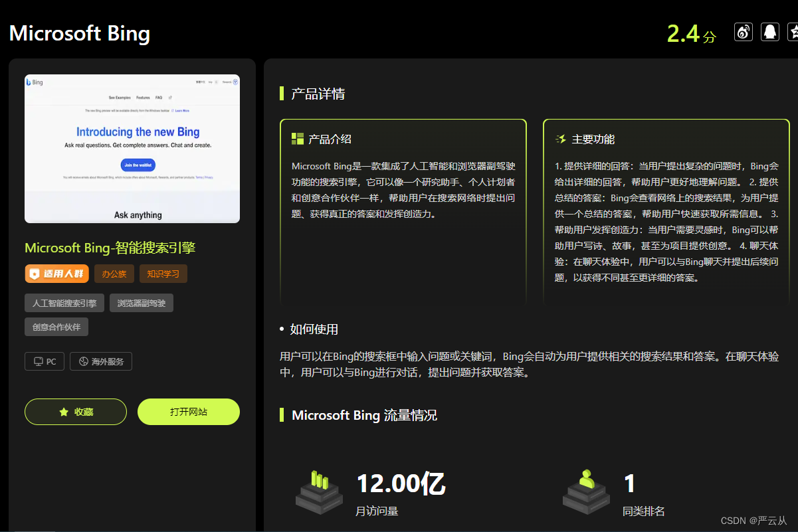Click the 主要功能 sparkle icon
This screenshot has height=532, width=798.
coord(561,139)
